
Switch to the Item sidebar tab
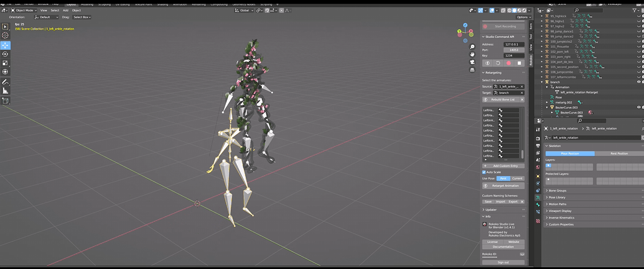click(531, 25)
